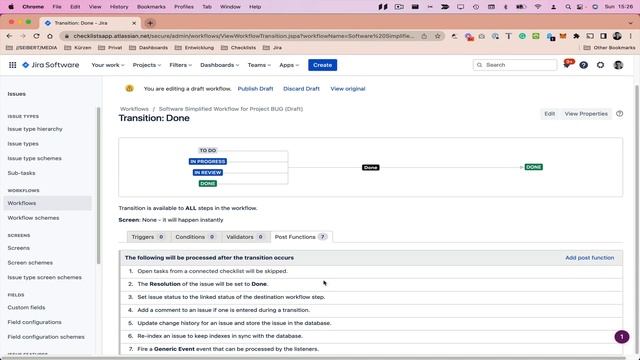This screenshot has height=360, width=640.
Task: Expand the Filters dropdown
Action: pyautogui.click(x=180, y=65)
